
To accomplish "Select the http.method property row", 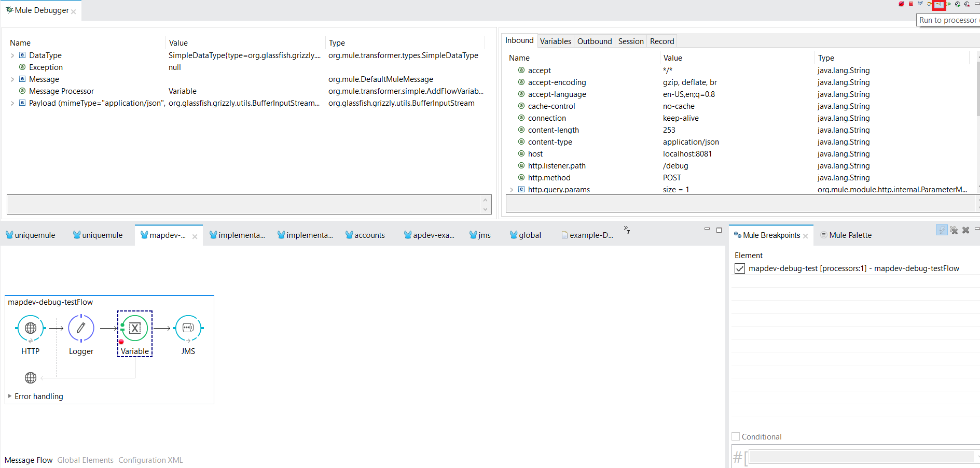I will pyautogui.click(x=739, y=178).
